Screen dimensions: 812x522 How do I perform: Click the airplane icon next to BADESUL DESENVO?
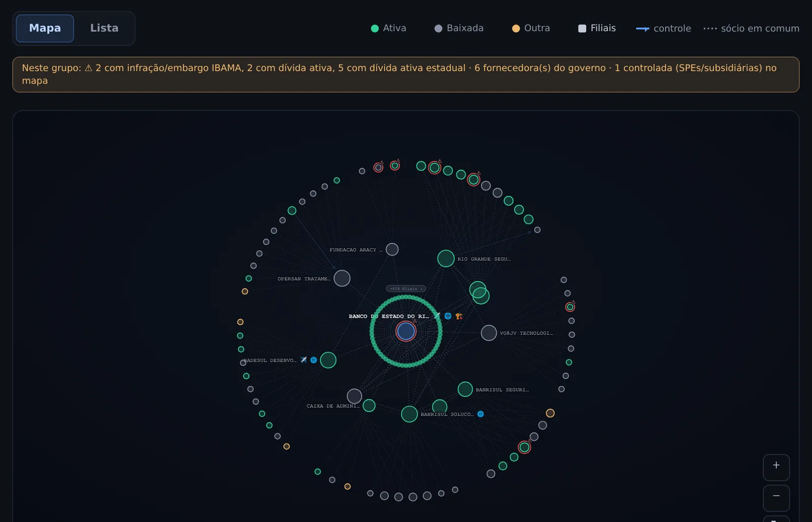tap(303, 360)
